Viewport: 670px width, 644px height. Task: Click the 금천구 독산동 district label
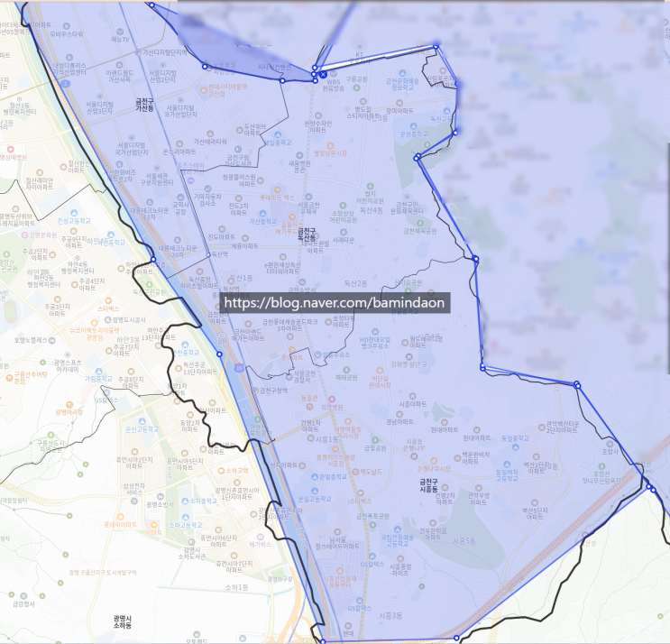tap(307, 234)
